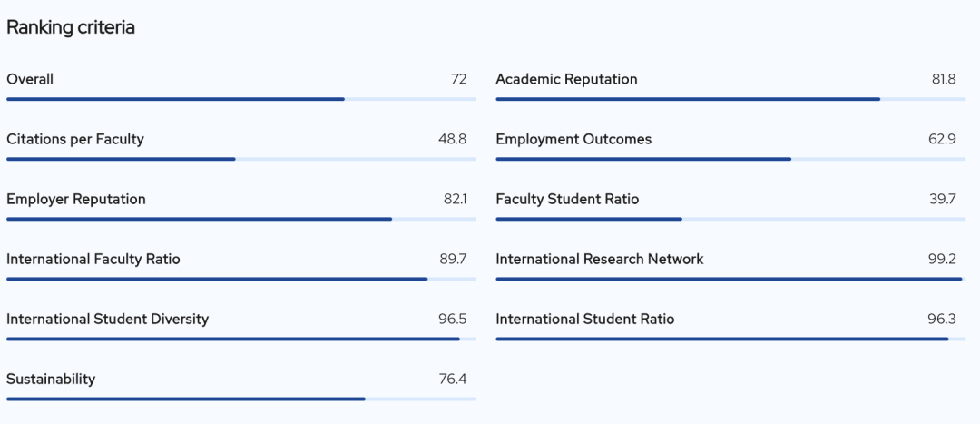Screen dimensions: 980x424
Task: Click the International Faculty Ratio progress bar
Action: pyautogui.click(x=240, y=279)
